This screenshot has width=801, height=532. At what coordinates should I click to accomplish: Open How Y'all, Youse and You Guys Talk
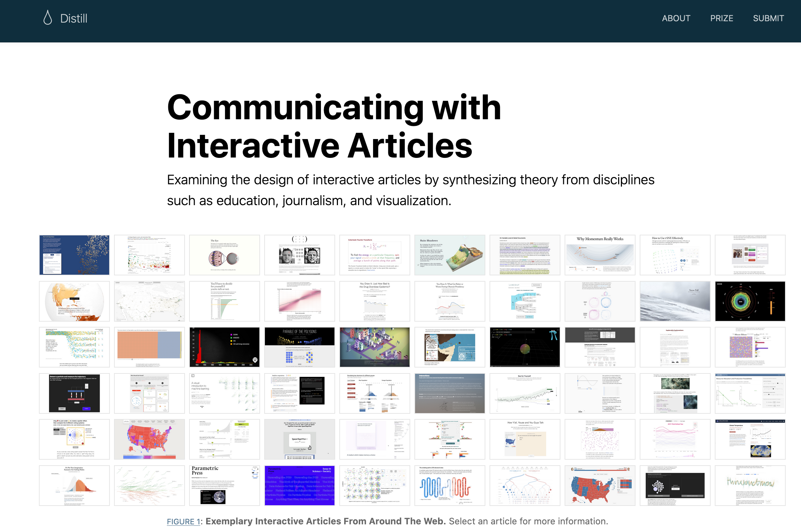(525, 439)
